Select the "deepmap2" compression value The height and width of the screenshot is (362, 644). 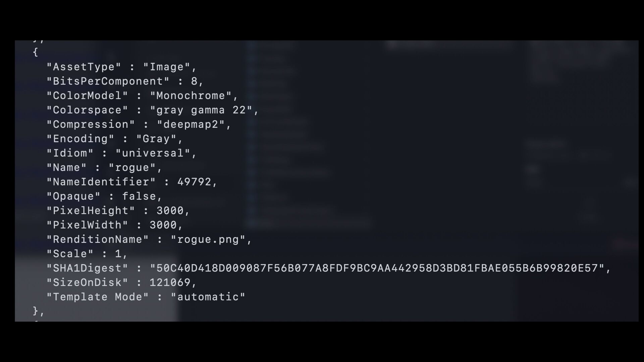point(191,125)
